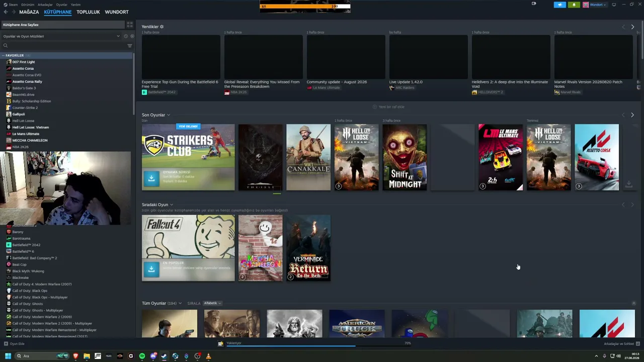This screenshot has height=362, width=644.
Task: Open Arkadaşlar ve Sohbet
Action: tap(618, 344)
